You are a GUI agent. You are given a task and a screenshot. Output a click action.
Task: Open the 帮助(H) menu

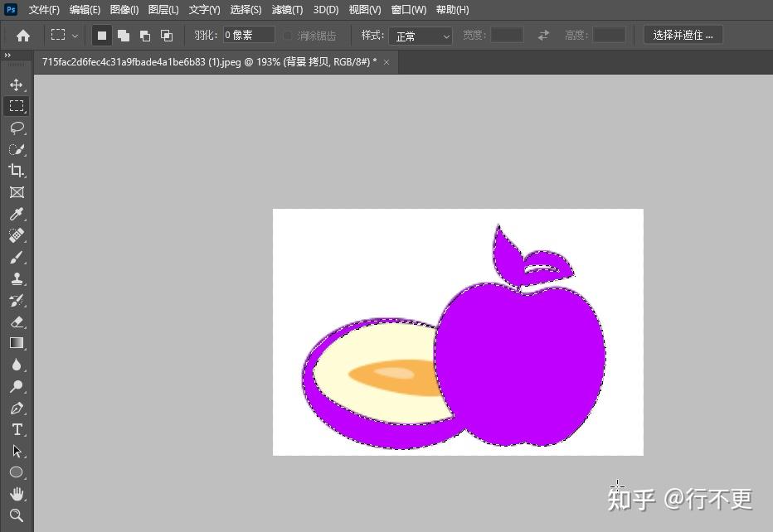coord(453,10)
